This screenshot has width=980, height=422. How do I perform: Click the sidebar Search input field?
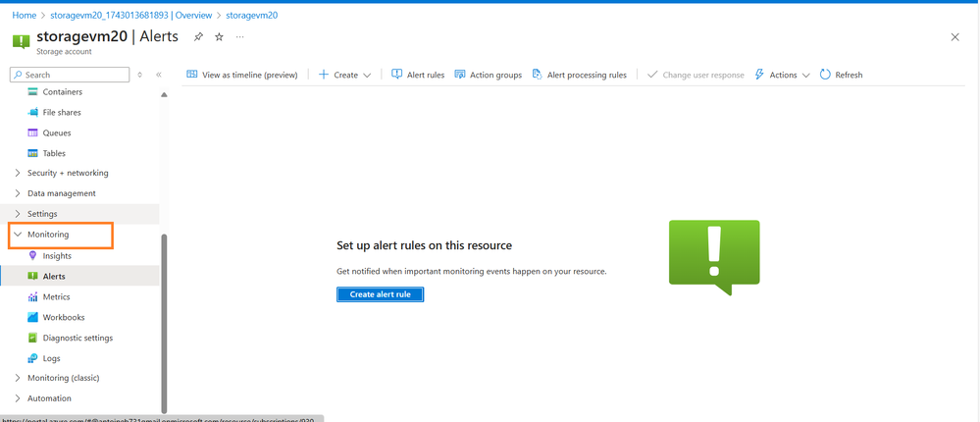pyautogui.click(x=70, y=75)
